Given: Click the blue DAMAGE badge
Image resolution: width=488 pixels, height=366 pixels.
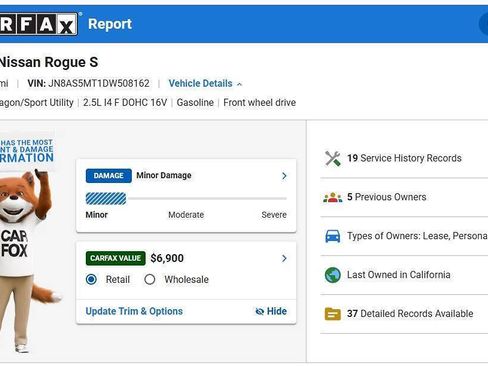Looking at the screenshot, I should tap(109, 176).
